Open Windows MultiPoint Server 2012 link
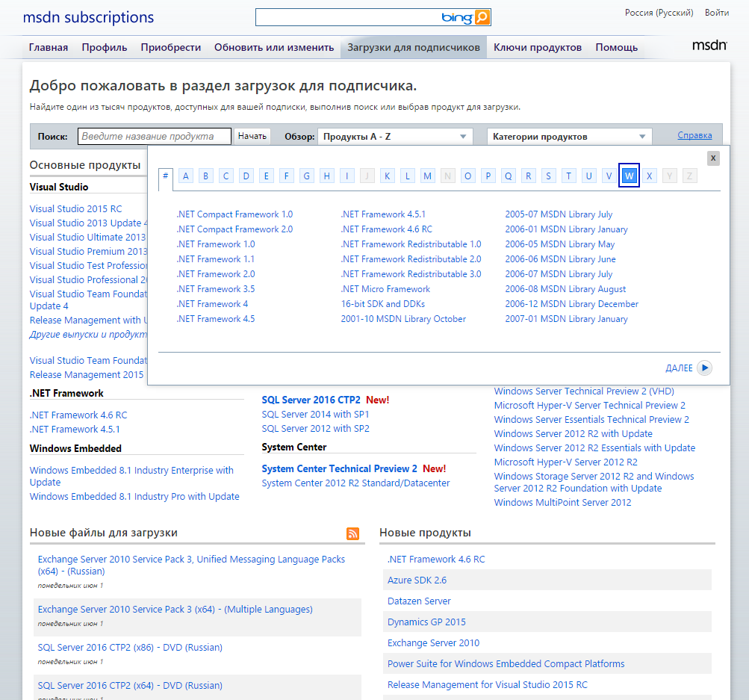The height and width of the screenshot is (700, 749). click(563, 502)
